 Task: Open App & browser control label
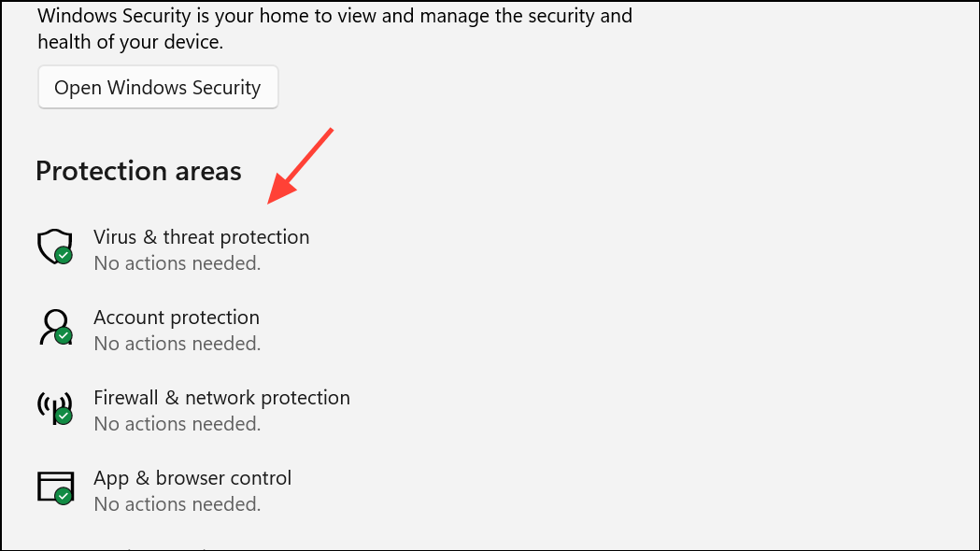(x=192, y=478)
